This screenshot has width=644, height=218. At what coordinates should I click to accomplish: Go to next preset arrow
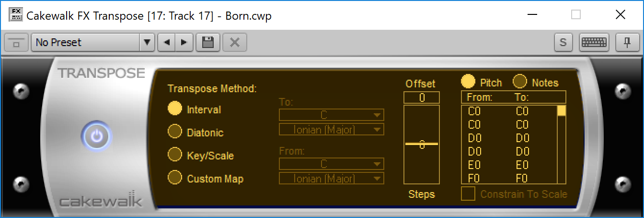tap(184, 42)
